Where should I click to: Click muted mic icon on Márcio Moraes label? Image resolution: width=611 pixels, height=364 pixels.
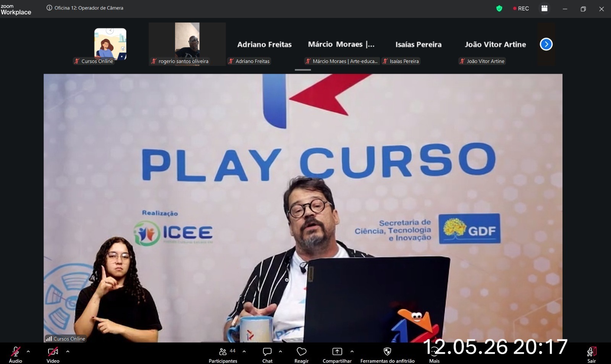[x=308, y=61]
